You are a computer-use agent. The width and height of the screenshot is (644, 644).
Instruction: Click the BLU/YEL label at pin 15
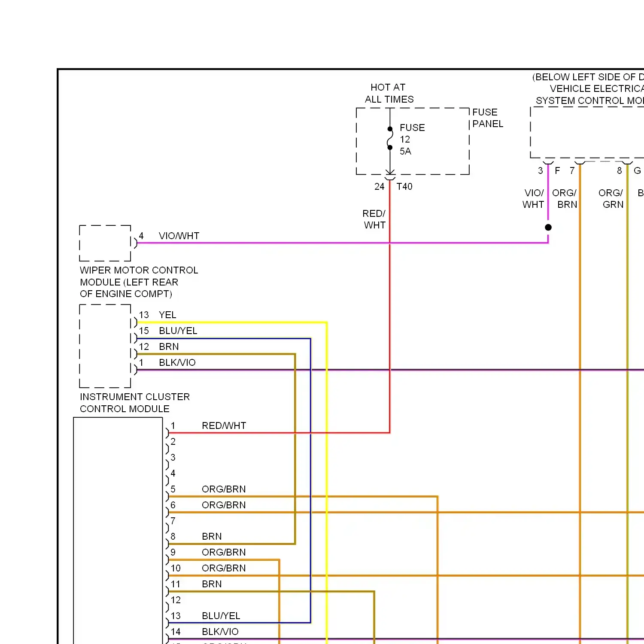click(178, 331)
